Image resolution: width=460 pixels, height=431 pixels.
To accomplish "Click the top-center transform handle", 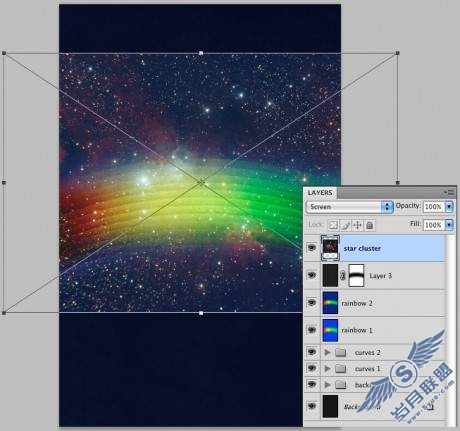I will point(201,53).
